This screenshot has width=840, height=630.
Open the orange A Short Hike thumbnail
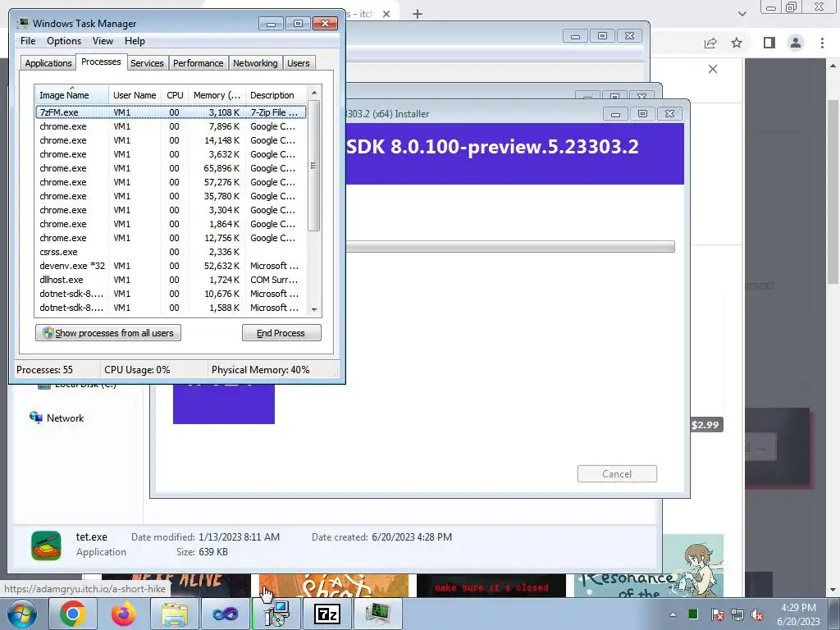tap(333, 586)
